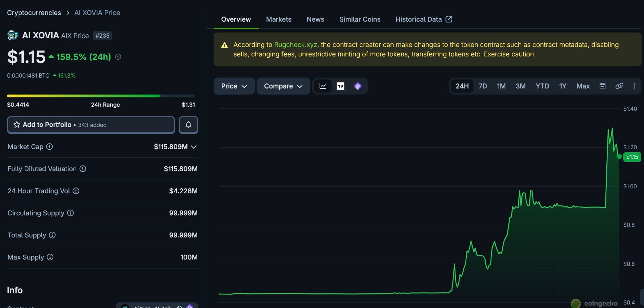Click the 100M max supply value
The height and width of the screenshot is (308, 644).
pyautogui.click(x=189, y=257)
